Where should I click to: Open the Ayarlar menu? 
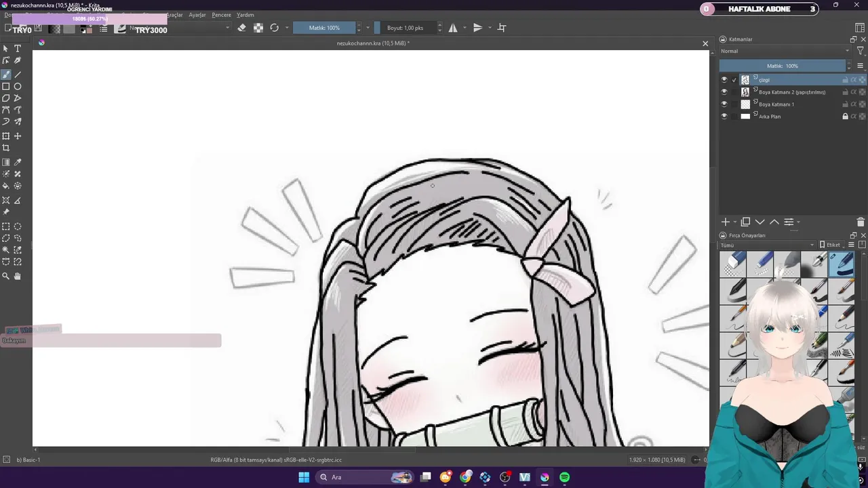(197, 15)
